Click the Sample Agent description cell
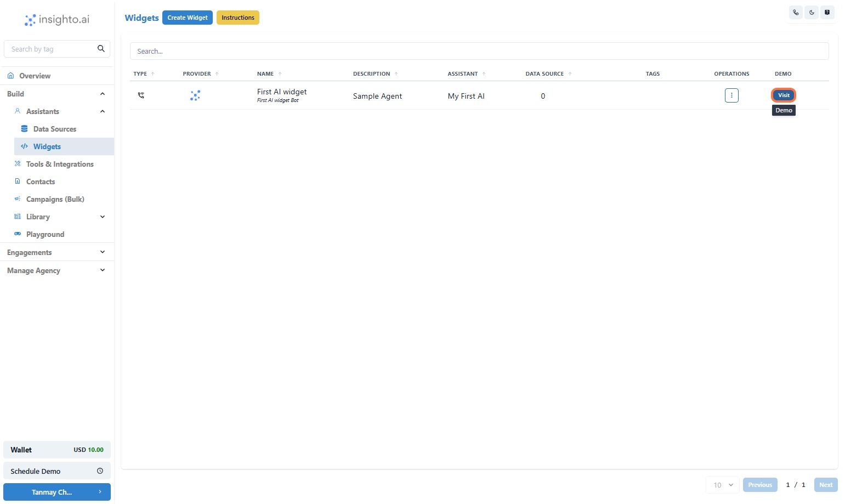This screenshot has width=845, height=504. pos(377,96)
